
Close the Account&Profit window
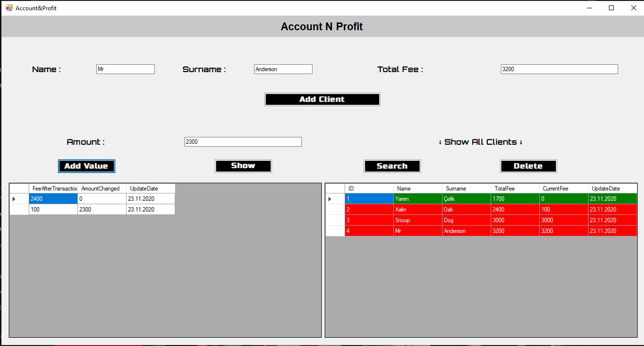(x=633, y=8)
